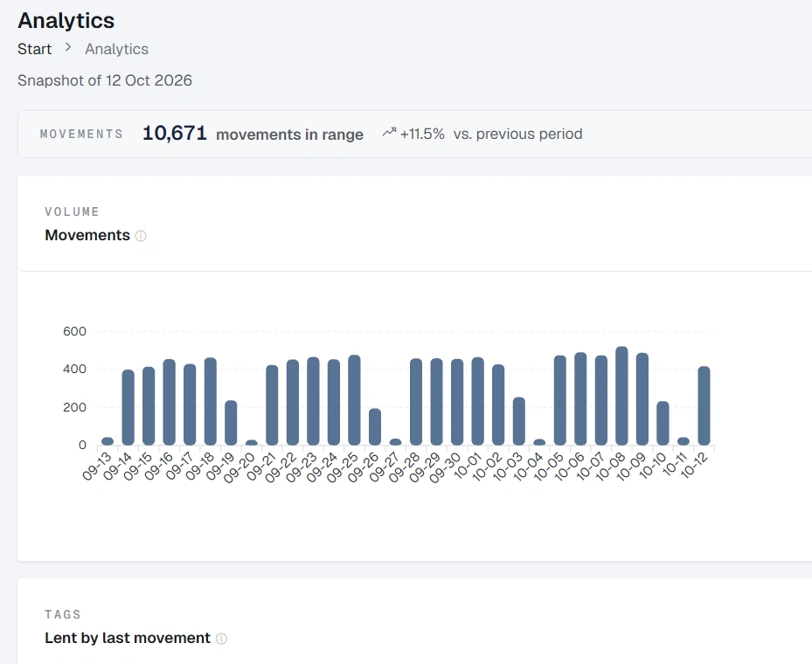812x664 pixels.
Task: Click the breadcrumb chevron separator icon
Action: click(x=68, y=47)
